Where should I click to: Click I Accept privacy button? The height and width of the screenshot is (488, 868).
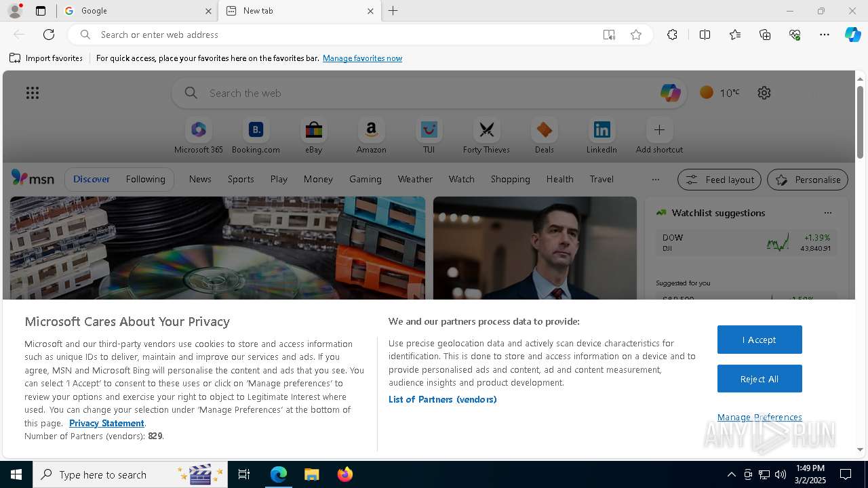point(759,340)
